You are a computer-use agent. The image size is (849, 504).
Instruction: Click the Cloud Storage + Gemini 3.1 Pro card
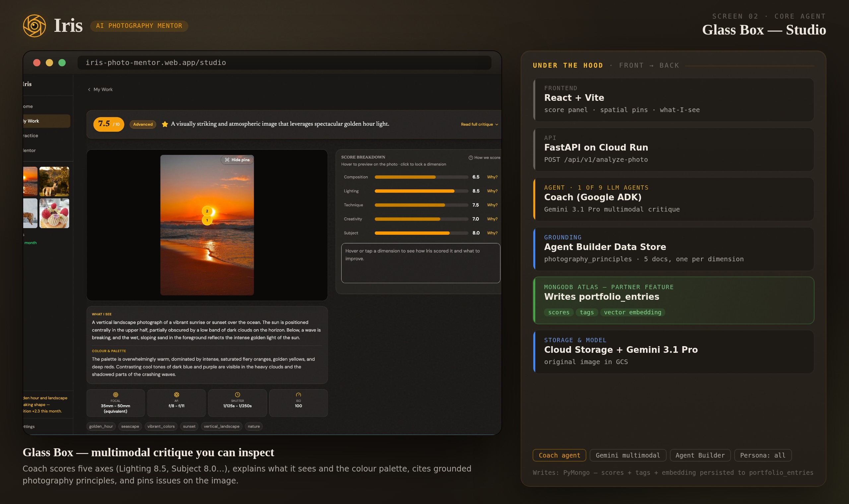[674, 352]
